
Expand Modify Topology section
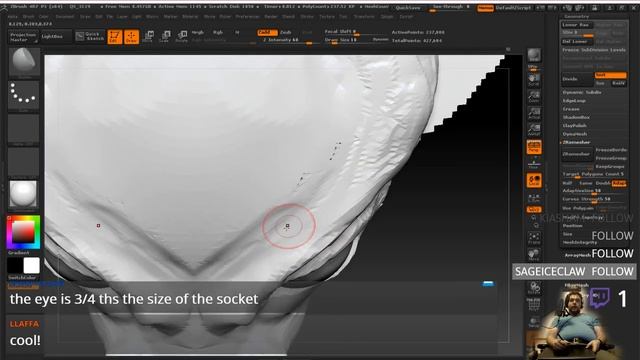583,217
